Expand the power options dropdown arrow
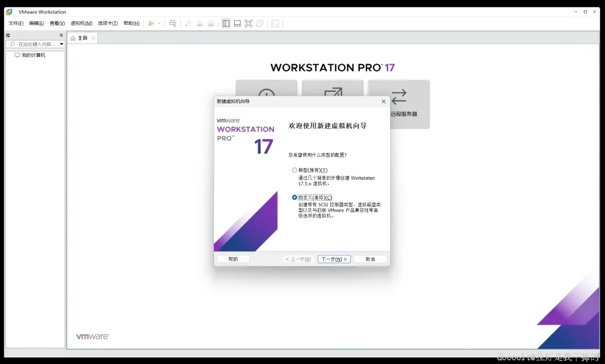605x364 pixels. (159, 24)
